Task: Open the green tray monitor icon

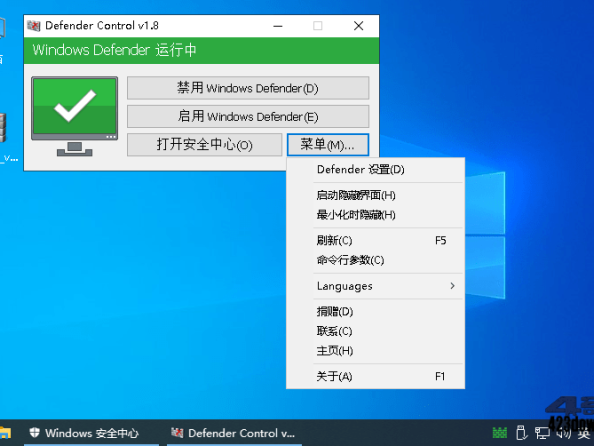Action: [500, 432]
